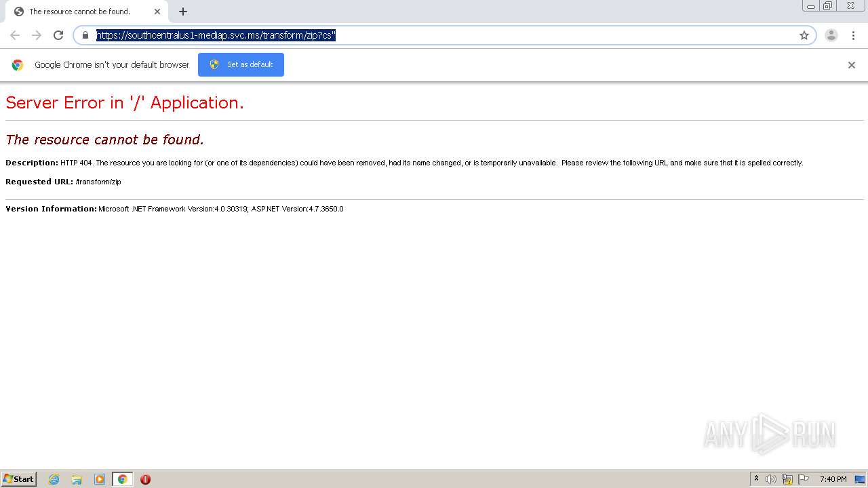Restore down the Chrome window
The height and width of the screenshot is (488, 868).
828,6
